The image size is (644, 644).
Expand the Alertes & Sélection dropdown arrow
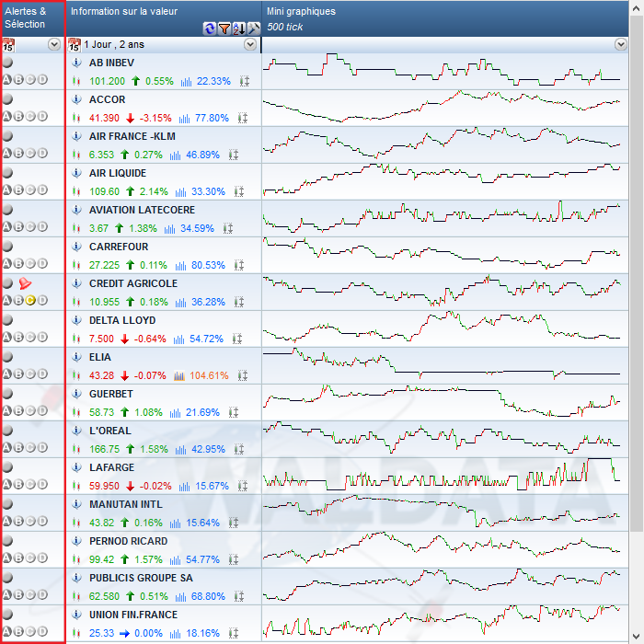point(54,44)
